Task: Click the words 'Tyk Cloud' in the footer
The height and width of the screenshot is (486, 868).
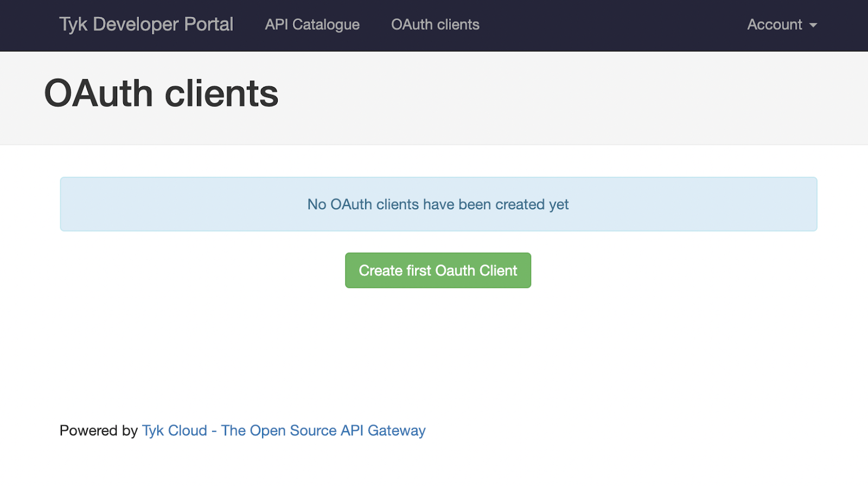Action: click(174, 430)
